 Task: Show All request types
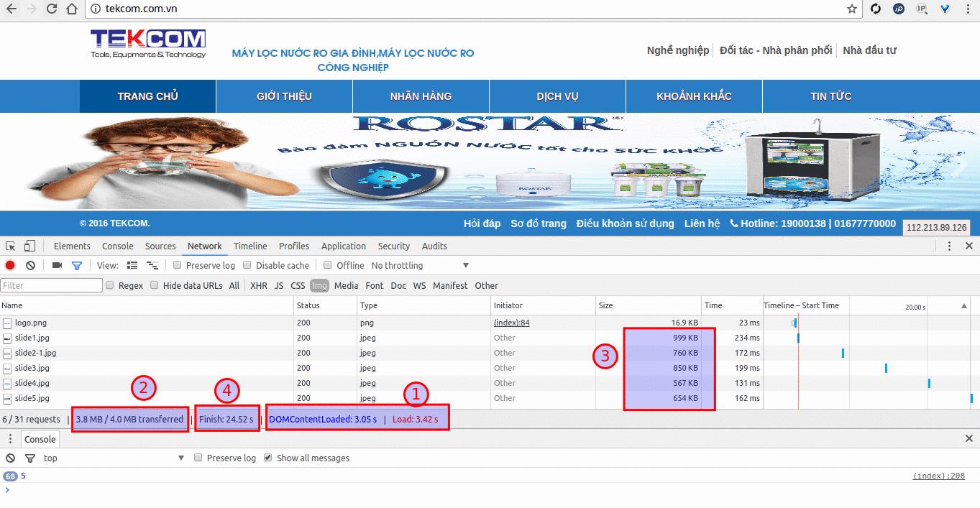pos(234,285)
